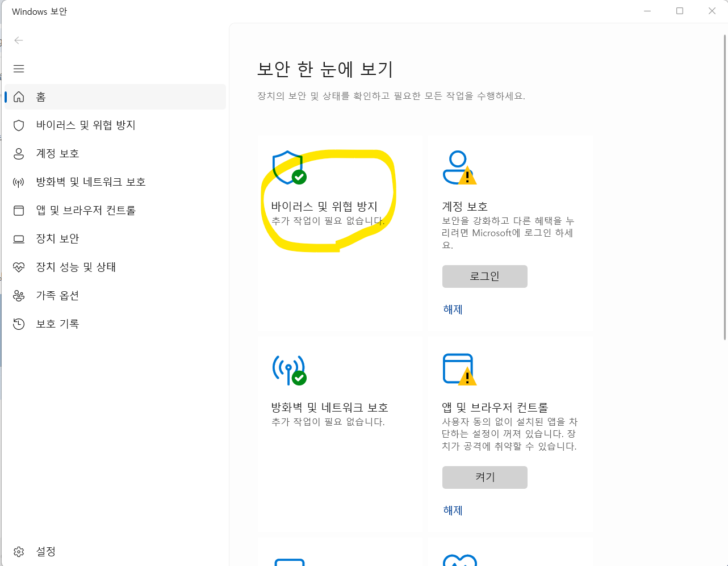Open the 바이러스 및 위협 방지 card title
This screenshot has width=728, height=566.
pyautogui.click(x=324, y=207)
